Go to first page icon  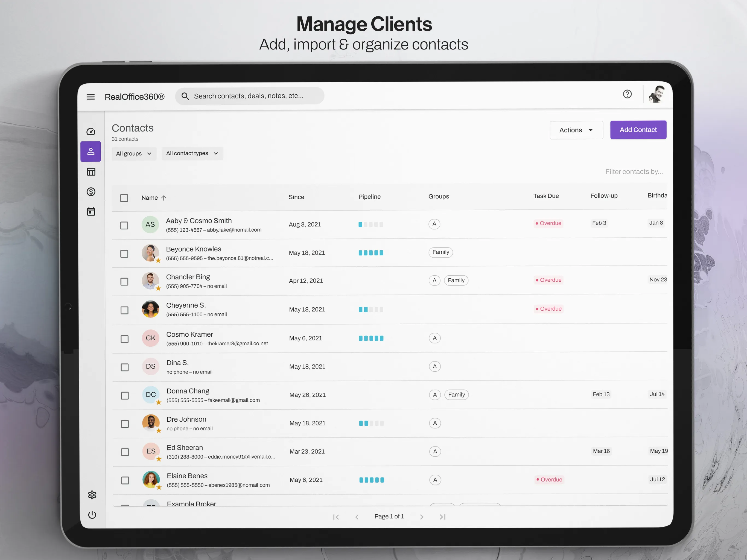point(336,517)
